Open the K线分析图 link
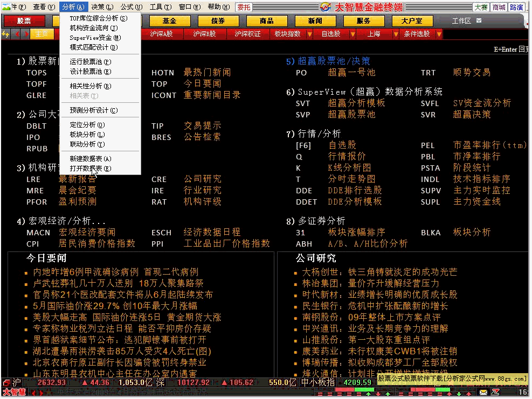 click(349, 168)
